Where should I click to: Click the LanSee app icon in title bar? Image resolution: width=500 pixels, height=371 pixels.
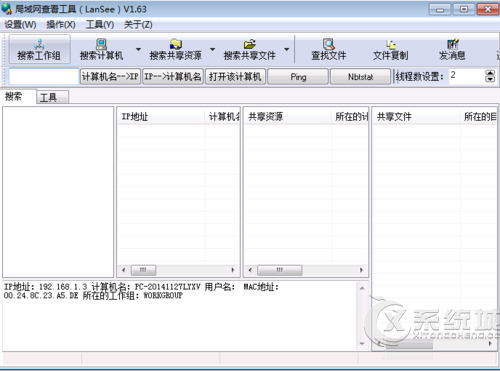tap(6, 9)
